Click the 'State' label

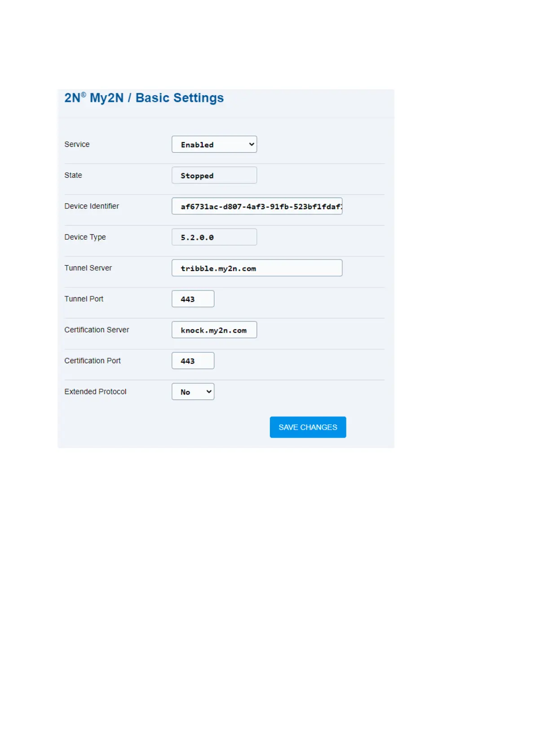pos(73,175)
